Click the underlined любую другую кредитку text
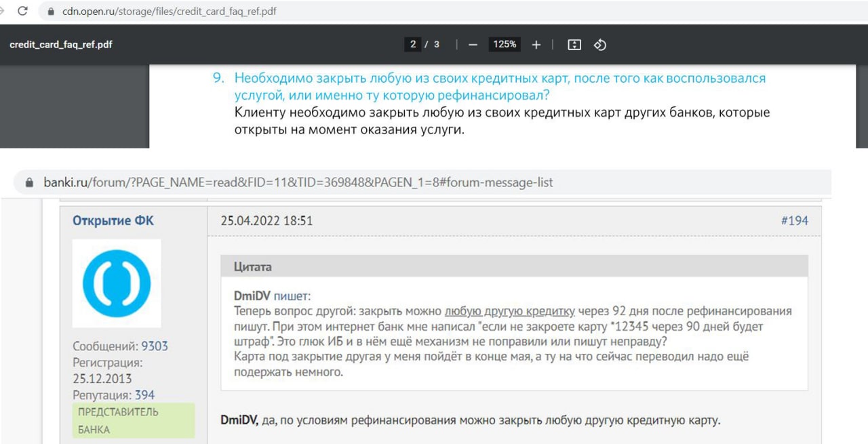This screenshot has width=868, height=444. [x=510, y=311]
